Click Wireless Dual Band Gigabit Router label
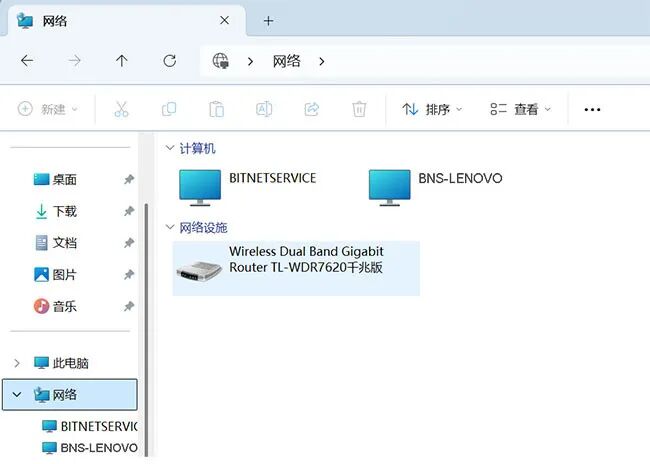Image resolution: width=650 pixels, height=464 pixels. click(x=306, y=259)
